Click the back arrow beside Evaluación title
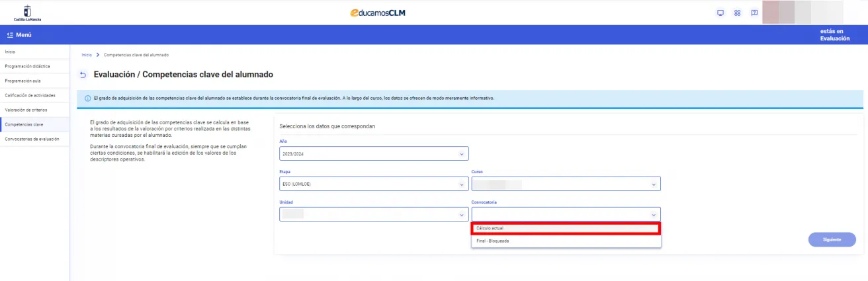The image size is (868, 281). tap(83, 75)
